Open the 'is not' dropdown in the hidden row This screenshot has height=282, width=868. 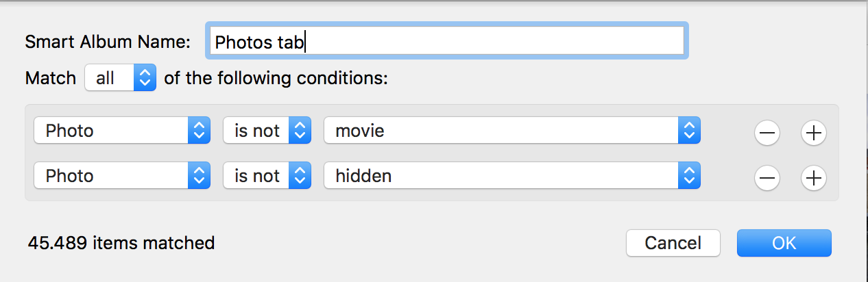(x=267, y=176)
